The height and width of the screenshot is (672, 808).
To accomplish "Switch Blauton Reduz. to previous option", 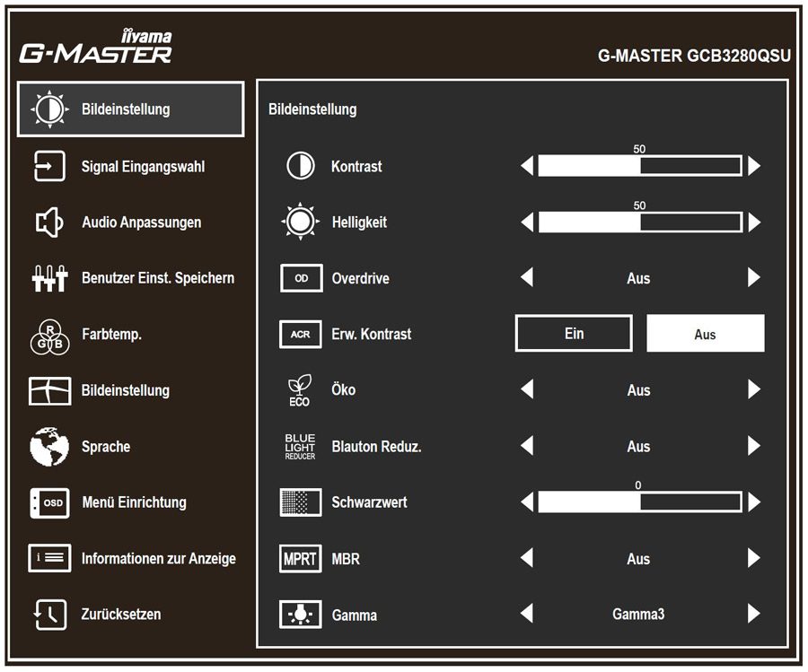I will click(527, 445).
